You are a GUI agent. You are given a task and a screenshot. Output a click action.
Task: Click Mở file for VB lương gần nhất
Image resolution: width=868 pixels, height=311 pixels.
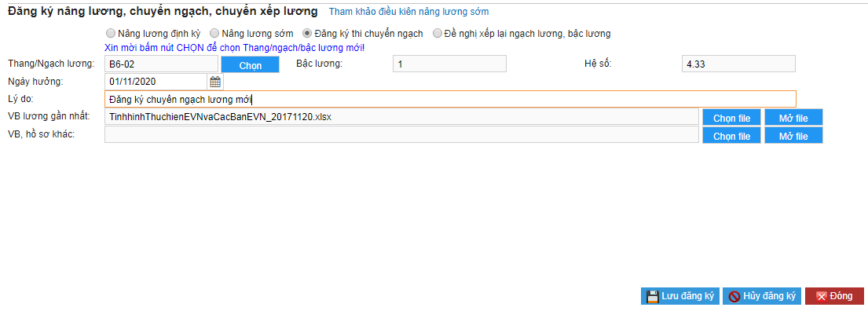point(793,118)
